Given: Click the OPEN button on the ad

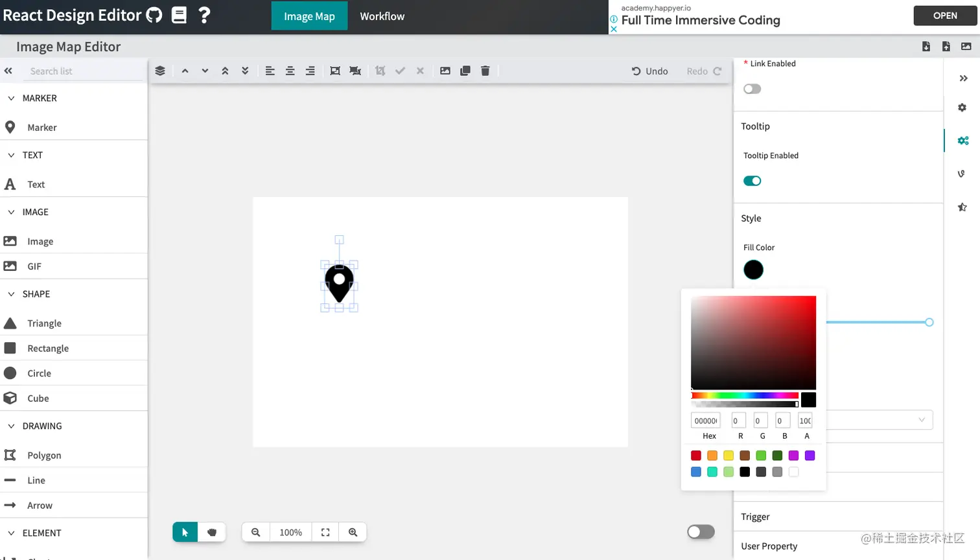Looking at the screenshot, I should pyautogui.click(x=945, y=16).
